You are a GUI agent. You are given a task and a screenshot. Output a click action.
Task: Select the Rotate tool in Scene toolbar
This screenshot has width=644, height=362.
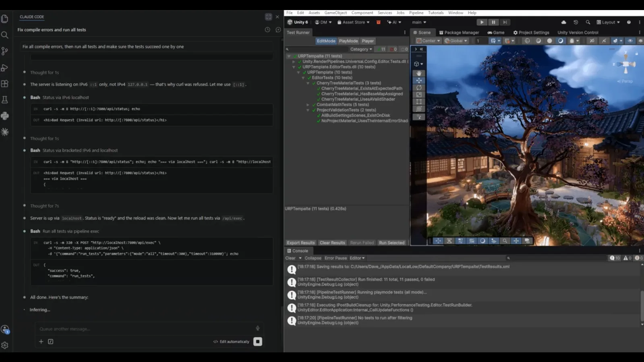pos(419,87)
